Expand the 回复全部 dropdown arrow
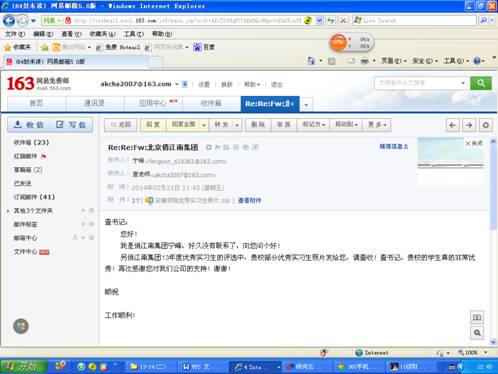Image resolution: width=498 pixels, height=374 pixels. pos(204,125)
